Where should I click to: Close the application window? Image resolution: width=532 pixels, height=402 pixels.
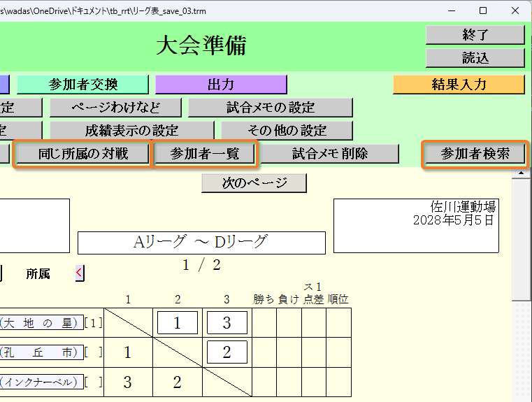click(x=515, y=11)
